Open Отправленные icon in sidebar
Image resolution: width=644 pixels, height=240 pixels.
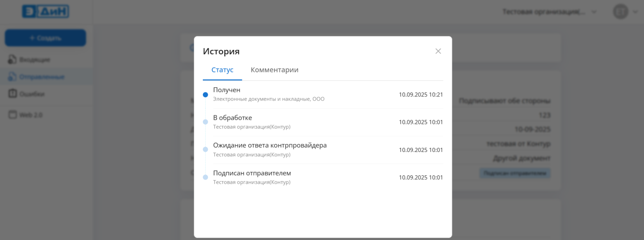click(x=12, y=77)
